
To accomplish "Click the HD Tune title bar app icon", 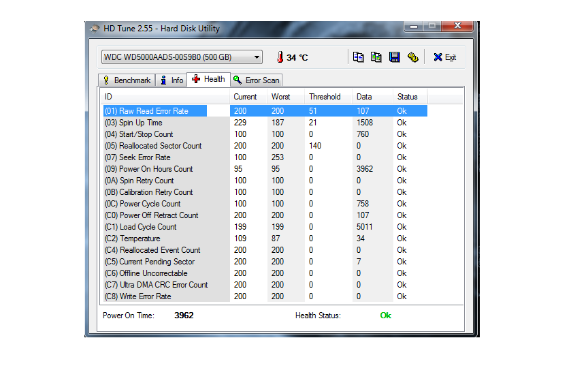I will point(95,29).
